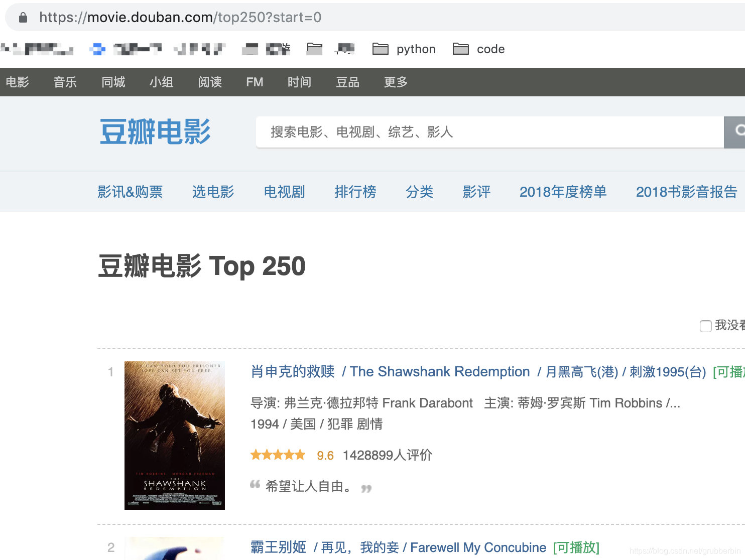Click 1994 / 美国 / 犯罪 剧情 text
The width and height of the screenshot is (745, 560).
(x=317, y=424)
